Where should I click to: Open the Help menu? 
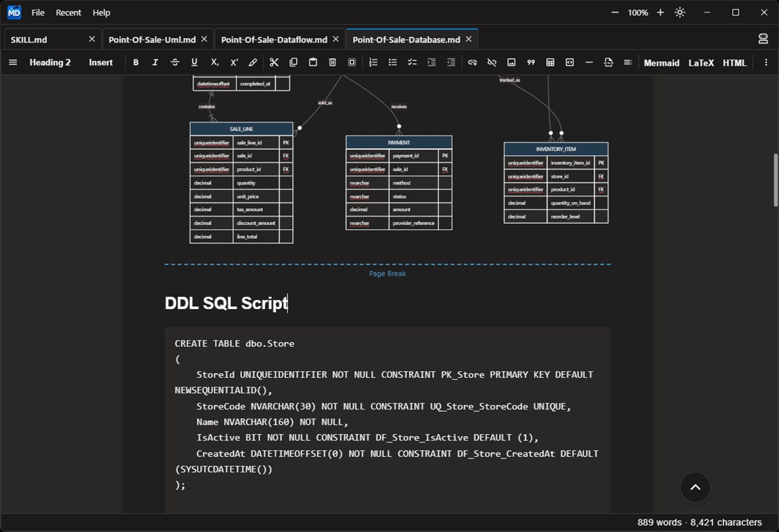pos(101,12)
